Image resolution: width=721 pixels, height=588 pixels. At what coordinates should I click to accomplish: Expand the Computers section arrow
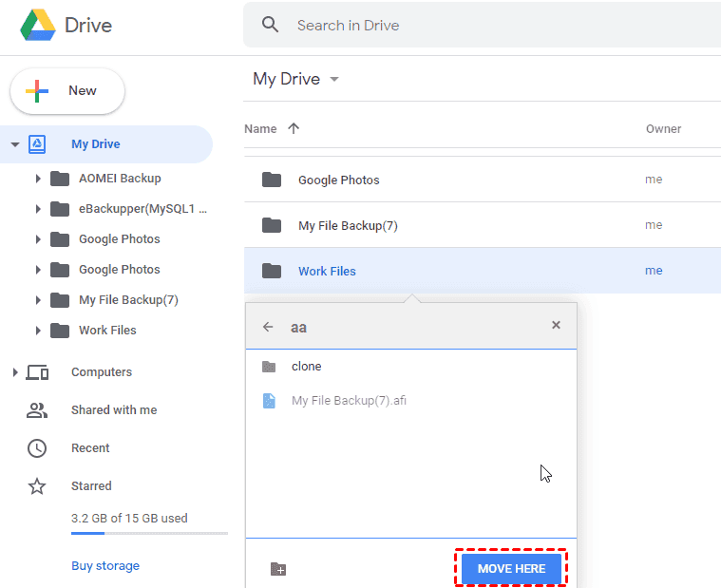(15, 372)
